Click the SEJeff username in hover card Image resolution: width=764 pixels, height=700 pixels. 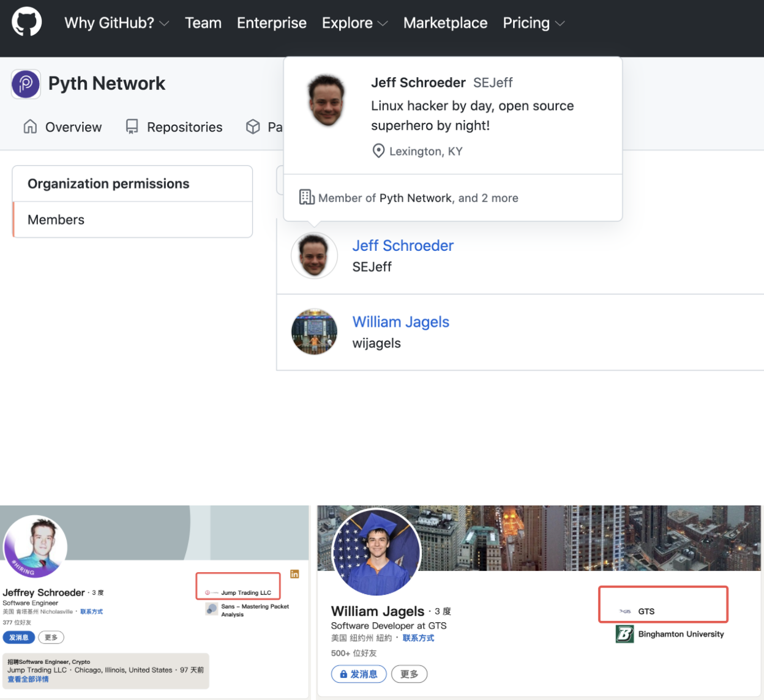(493, 83)
